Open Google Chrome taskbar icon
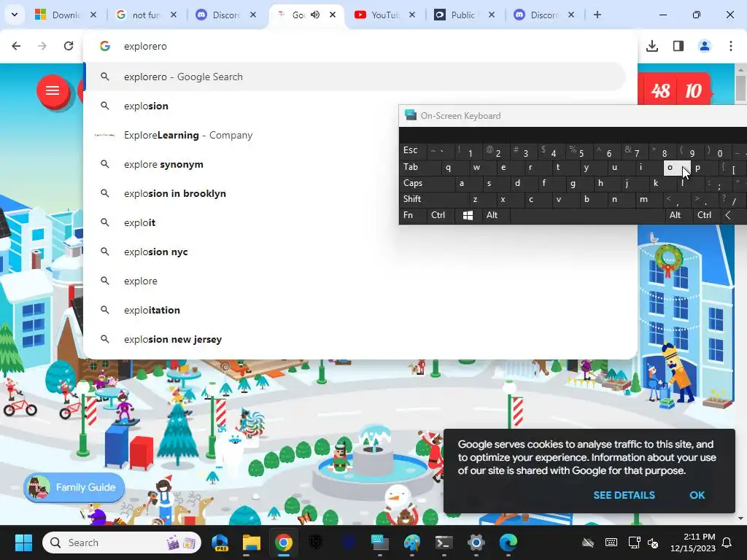This screenshot has height=560, width=747. pyautogui.click(x=284, y=542)
